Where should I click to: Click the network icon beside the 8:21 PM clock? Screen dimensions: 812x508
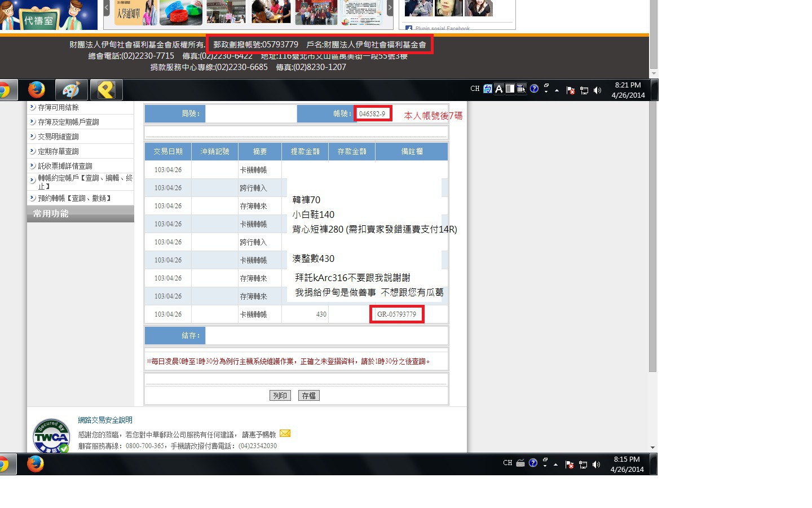click(x=584, y=90)
